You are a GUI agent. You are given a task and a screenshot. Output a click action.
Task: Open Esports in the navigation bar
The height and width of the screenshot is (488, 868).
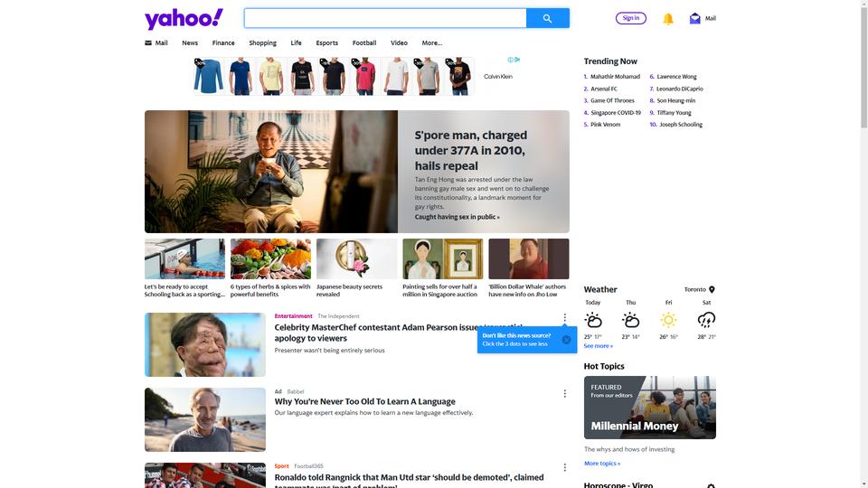click(326, 42)
